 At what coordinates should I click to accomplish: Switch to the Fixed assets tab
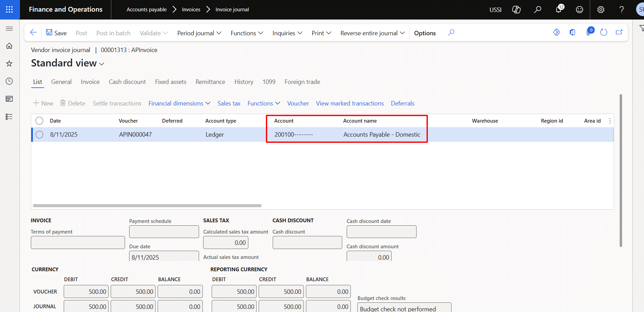pyautogui.click(x=171, y=82)
